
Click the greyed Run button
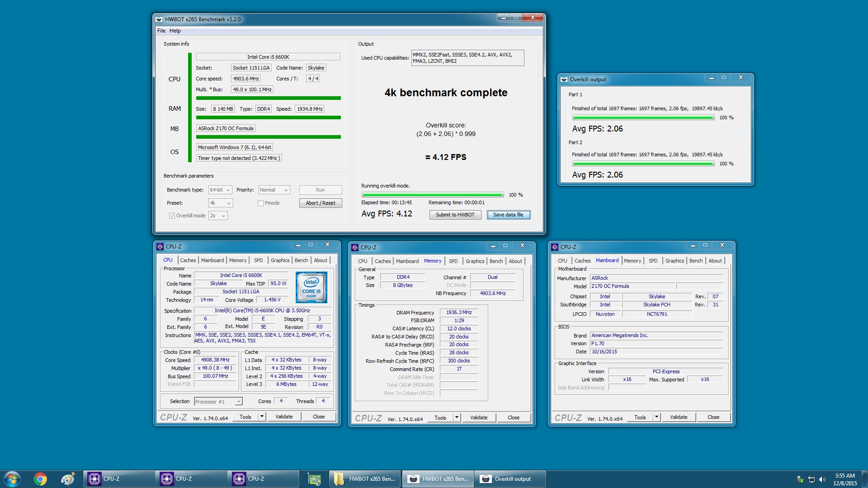click(x=321, y=190)
